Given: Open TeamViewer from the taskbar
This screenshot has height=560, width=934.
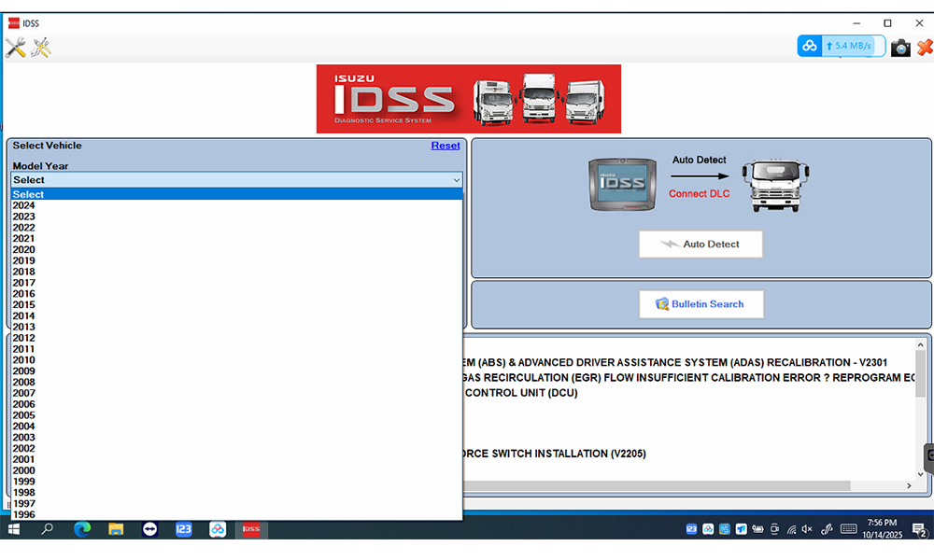Looking at the screenshot, I should point(149,529).
